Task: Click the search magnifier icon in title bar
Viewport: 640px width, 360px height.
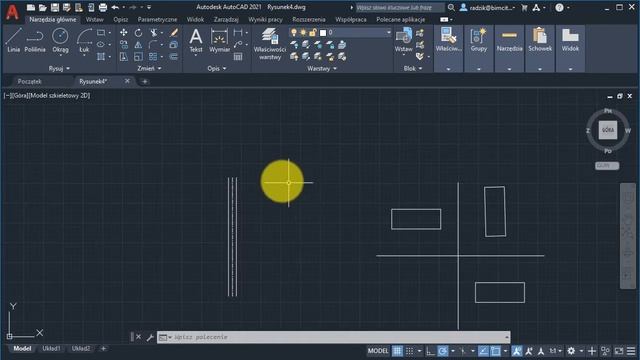Action: tap(451, 7)
